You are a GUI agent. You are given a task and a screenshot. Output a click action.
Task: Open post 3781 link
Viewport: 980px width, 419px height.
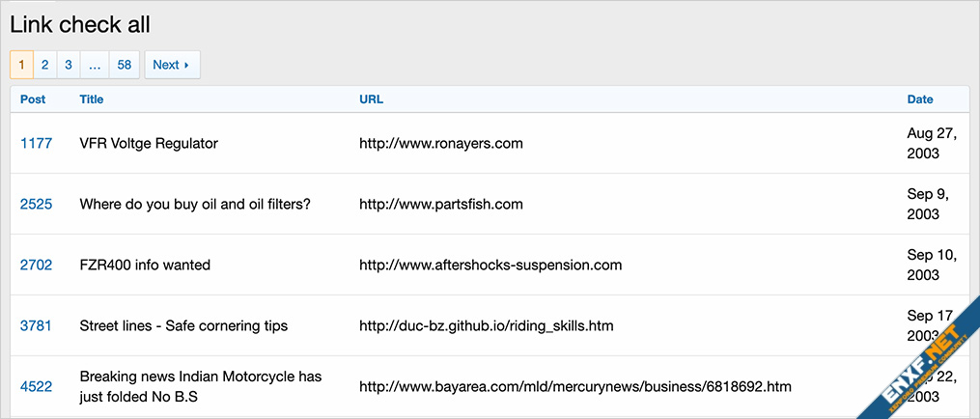(x=36, y=325)
